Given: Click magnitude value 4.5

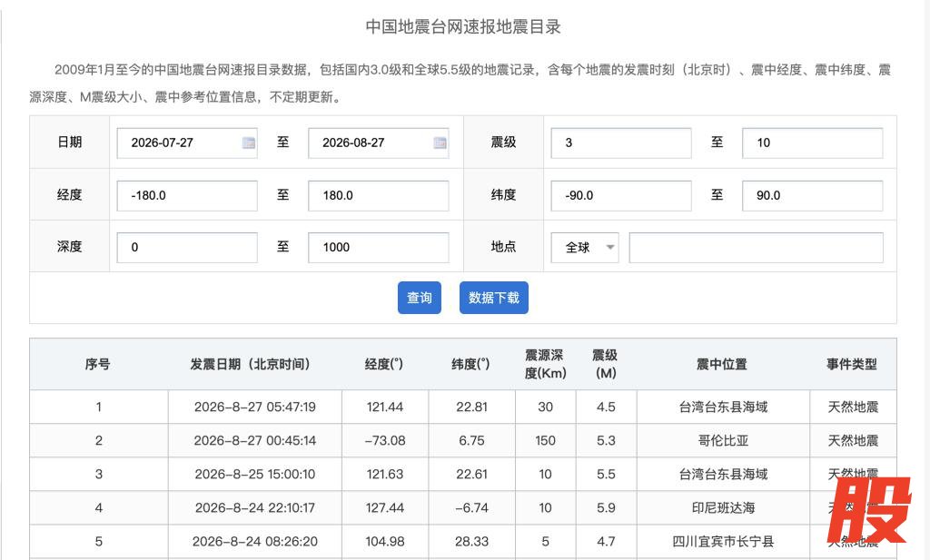Looking at the screenshot, I should point(606,408).
